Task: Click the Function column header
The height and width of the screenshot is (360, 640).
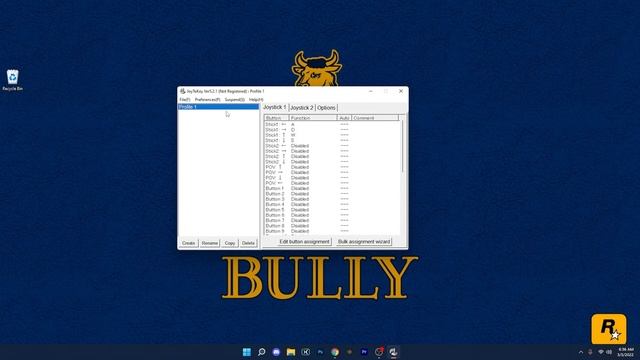Action: [x=313, y=118]
